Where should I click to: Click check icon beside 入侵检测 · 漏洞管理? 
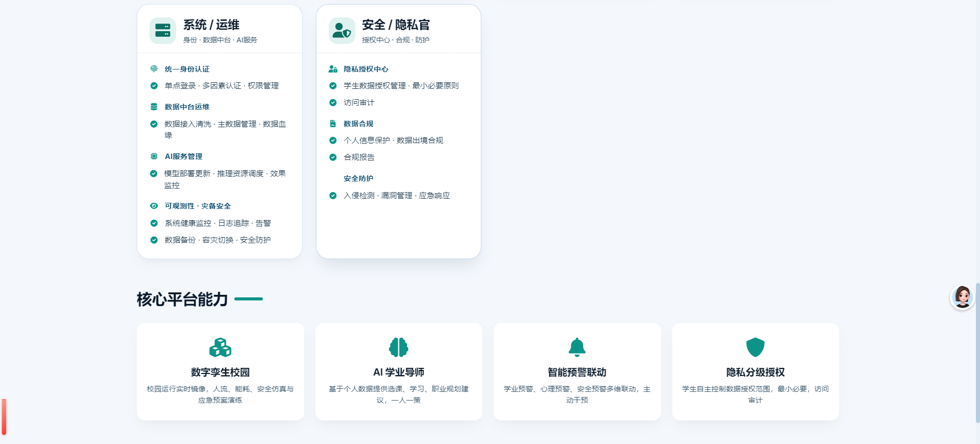tap(333, 196)
